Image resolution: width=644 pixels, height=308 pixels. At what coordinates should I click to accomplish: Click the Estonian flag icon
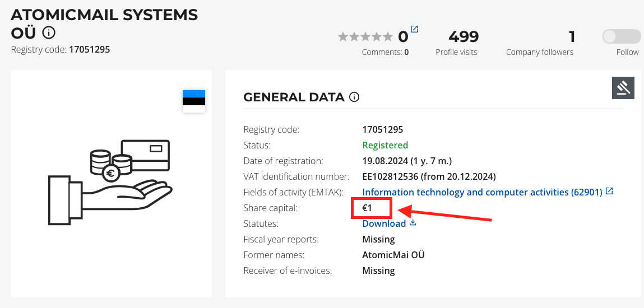[194, 101]
